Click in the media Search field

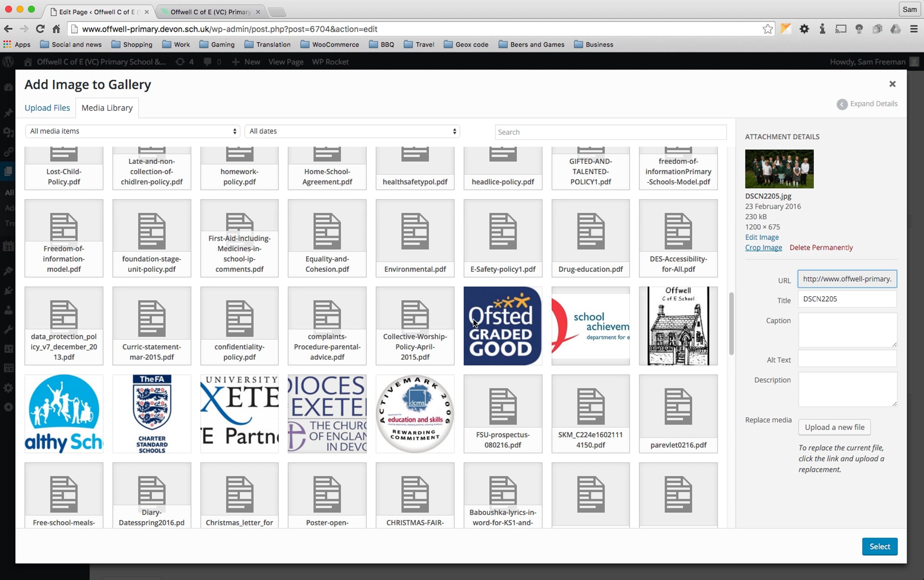[x=610, y=132]
